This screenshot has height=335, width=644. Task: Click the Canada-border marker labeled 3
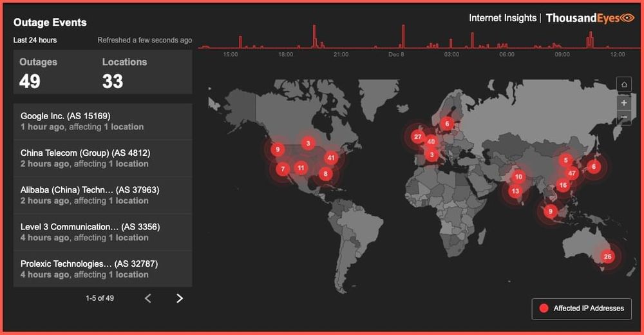click(x=308, y=144)
